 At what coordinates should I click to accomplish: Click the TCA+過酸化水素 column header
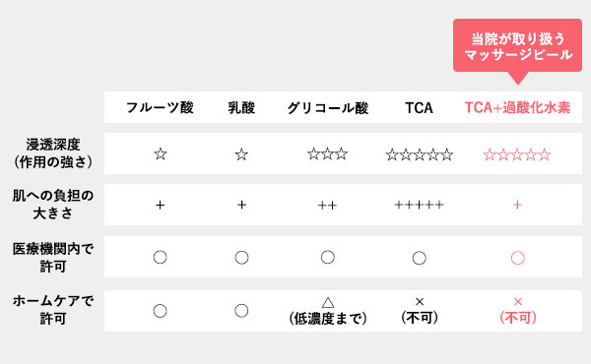[517, 107]
